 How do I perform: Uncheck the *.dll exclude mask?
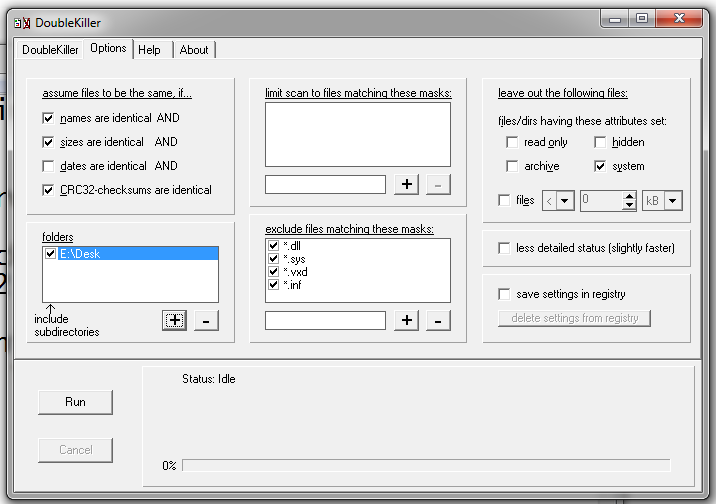point(274,246)
